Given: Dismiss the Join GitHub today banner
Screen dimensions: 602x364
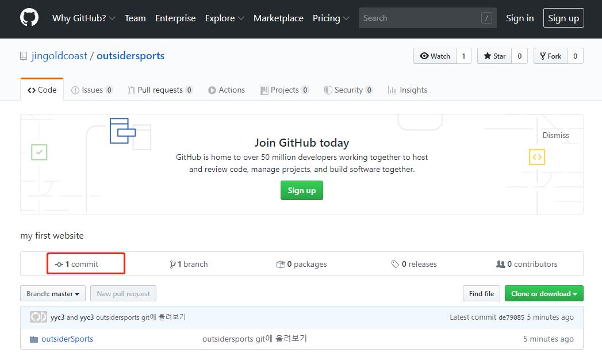Looking at the screenshot, I should point(555,135).
